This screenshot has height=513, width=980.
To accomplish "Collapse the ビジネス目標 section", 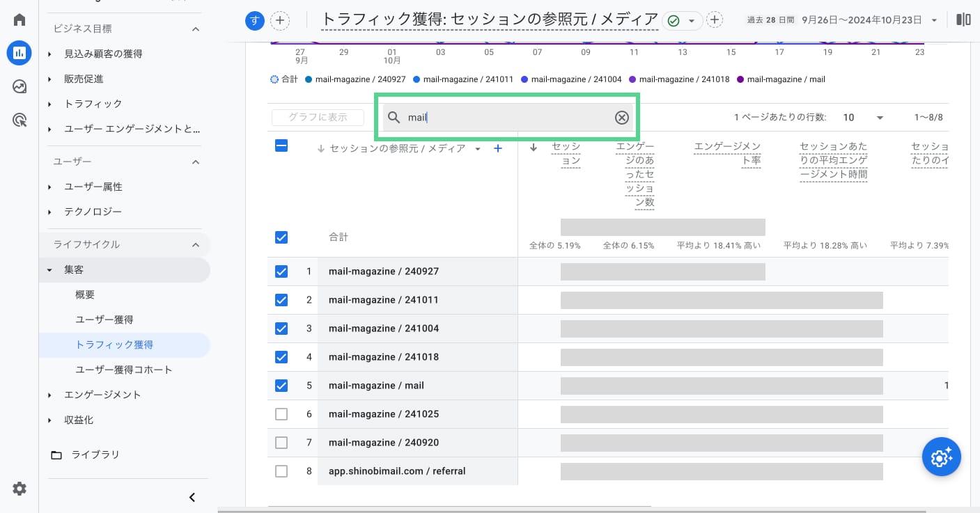I will coord(196,29).
